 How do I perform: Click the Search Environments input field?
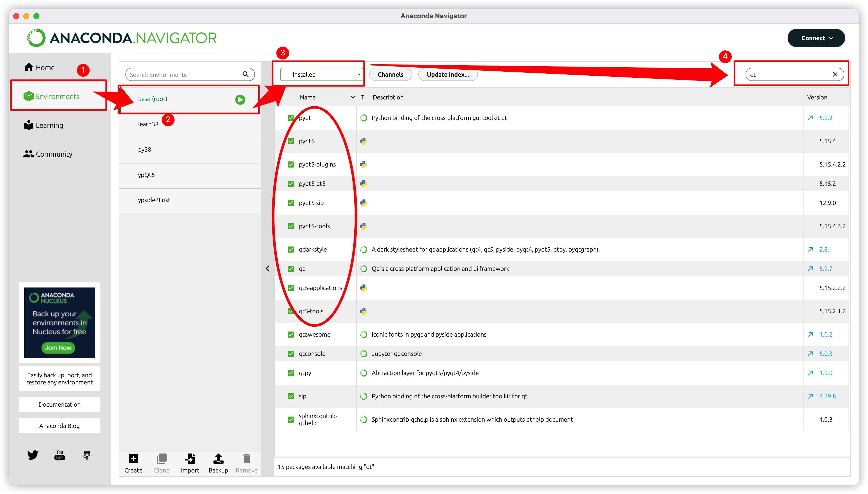click(x=185, y=75)
